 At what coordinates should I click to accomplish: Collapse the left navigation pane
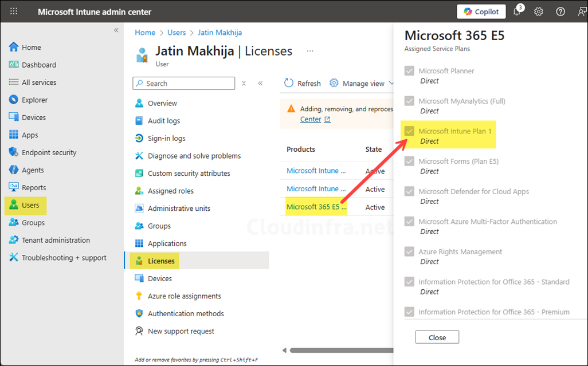click(x=116, y=30)
